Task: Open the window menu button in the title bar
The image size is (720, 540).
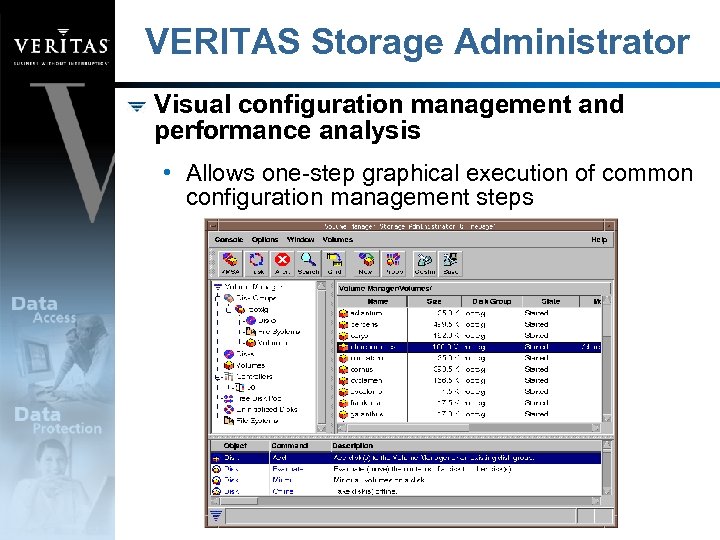Action: [212, 226]
